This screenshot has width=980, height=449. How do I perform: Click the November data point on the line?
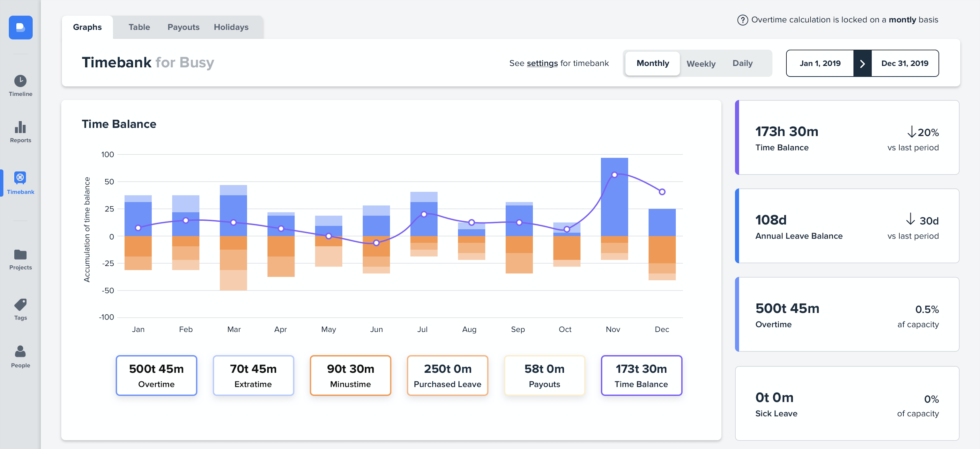[x=614, y=175]
